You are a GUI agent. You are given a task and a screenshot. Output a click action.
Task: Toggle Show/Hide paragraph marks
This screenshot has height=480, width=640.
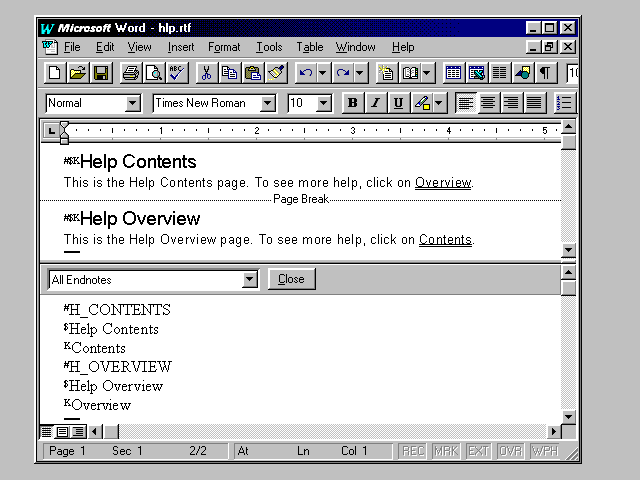click(545, 73)
